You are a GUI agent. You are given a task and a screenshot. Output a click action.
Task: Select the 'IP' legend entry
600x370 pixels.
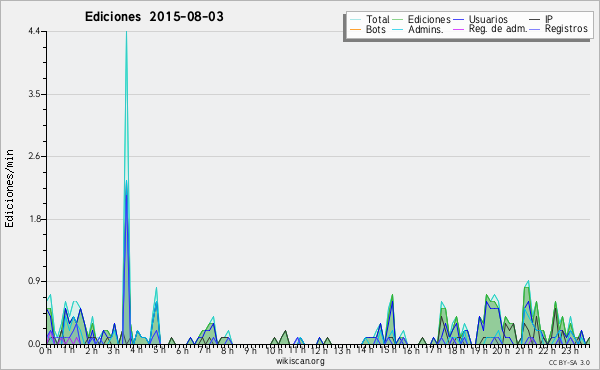click(541, 19)
